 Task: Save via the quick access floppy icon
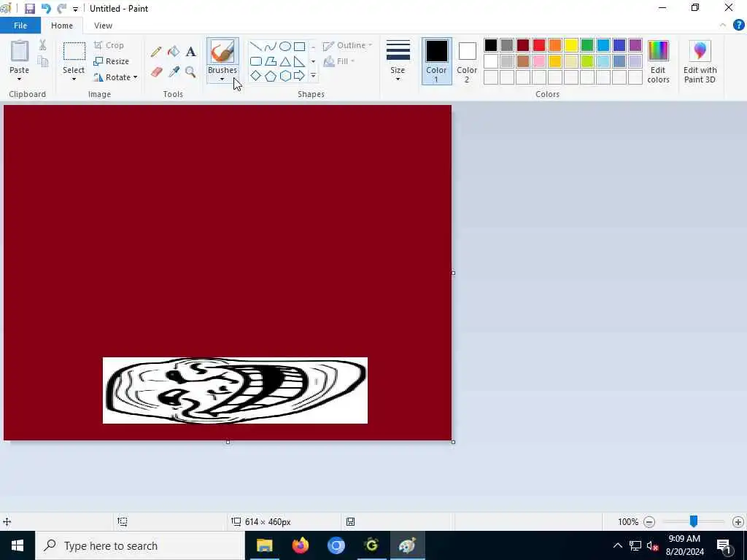(29, 9)
